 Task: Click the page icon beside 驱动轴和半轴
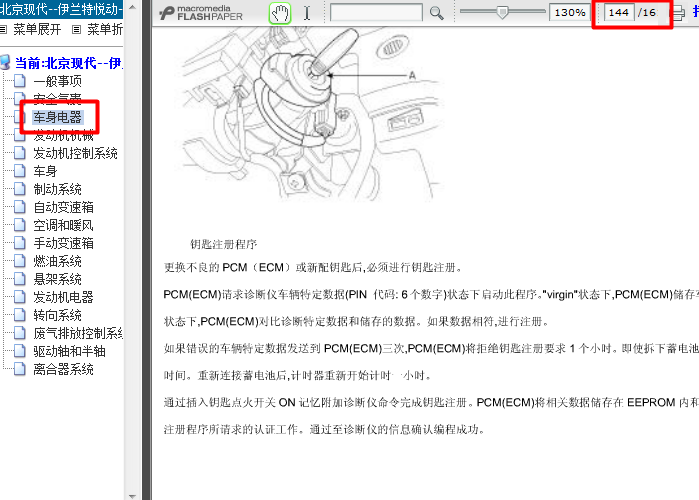[20, 351]
